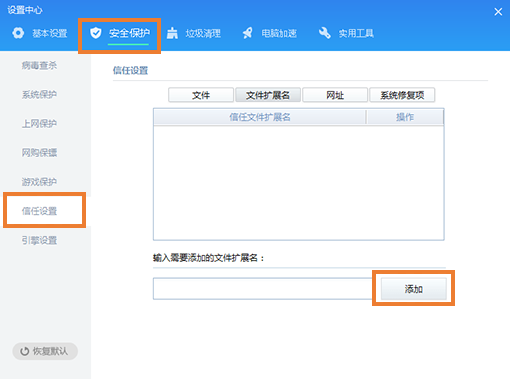This screenshot has height=379, width=510.
Task: Open the 基本设置 tab
Action: pyautogui.click(x=40, y=33)
